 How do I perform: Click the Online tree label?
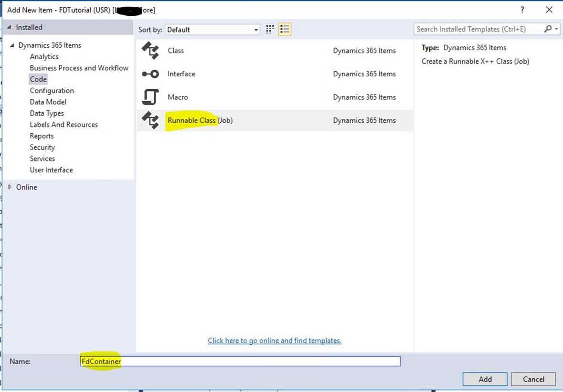click(27, 187)
